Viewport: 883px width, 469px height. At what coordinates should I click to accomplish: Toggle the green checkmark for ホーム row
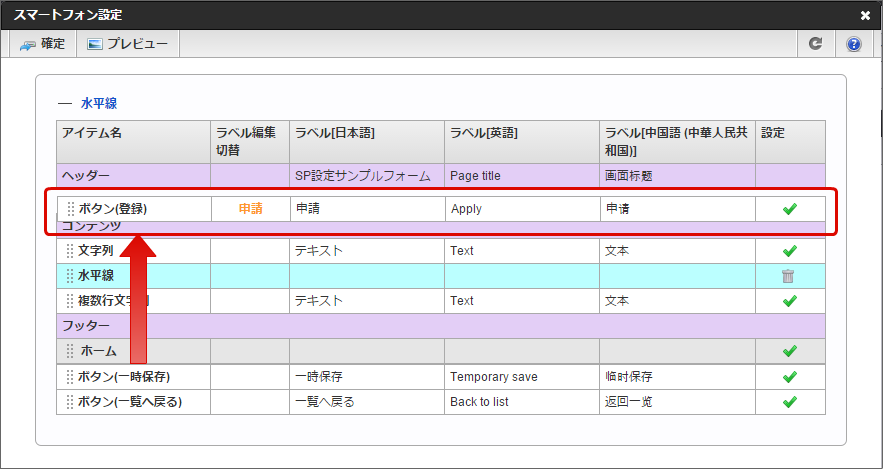789,351
